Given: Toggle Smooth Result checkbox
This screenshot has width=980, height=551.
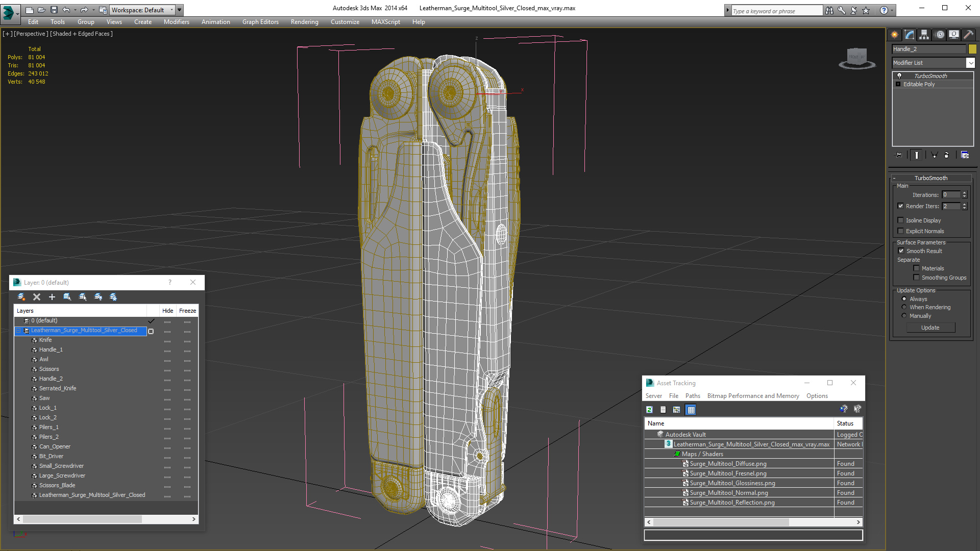Looking at the screenshot, I should click(x=901, y=251).
